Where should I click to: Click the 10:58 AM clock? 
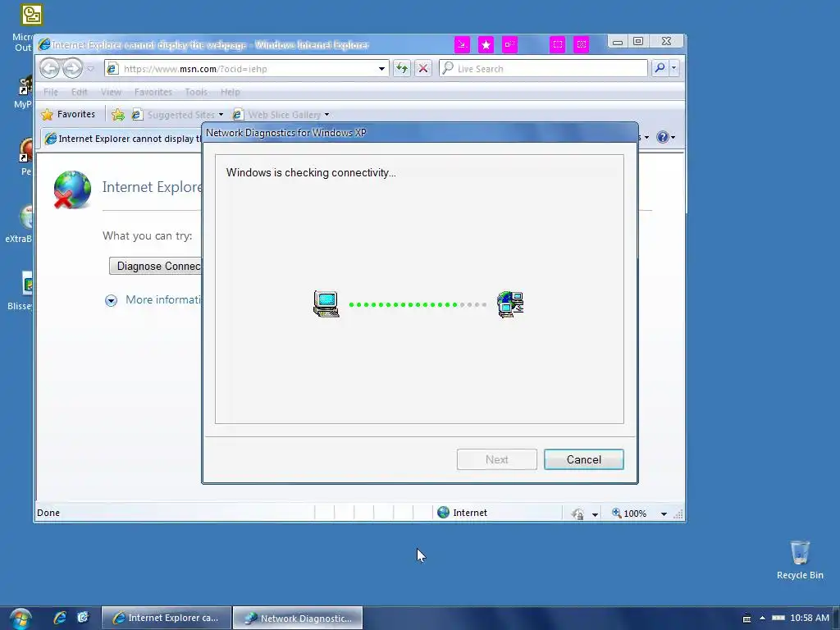tap(810, 618)
